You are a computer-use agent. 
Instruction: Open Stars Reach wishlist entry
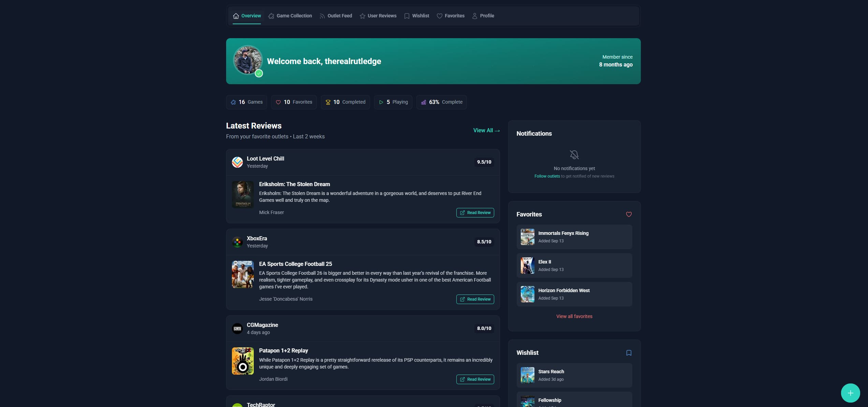(574, 375)
